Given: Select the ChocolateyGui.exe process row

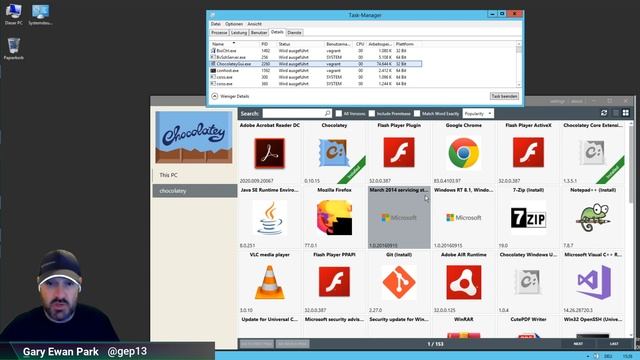Looking at the screenshot, I should 316,64.
